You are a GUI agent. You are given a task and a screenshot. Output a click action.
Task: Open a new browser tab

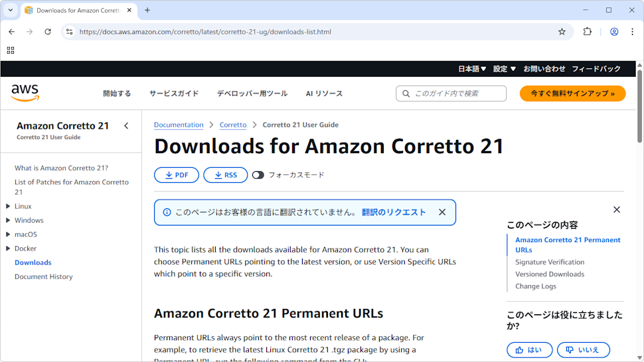pyautogui.click(x=147, y=10)
